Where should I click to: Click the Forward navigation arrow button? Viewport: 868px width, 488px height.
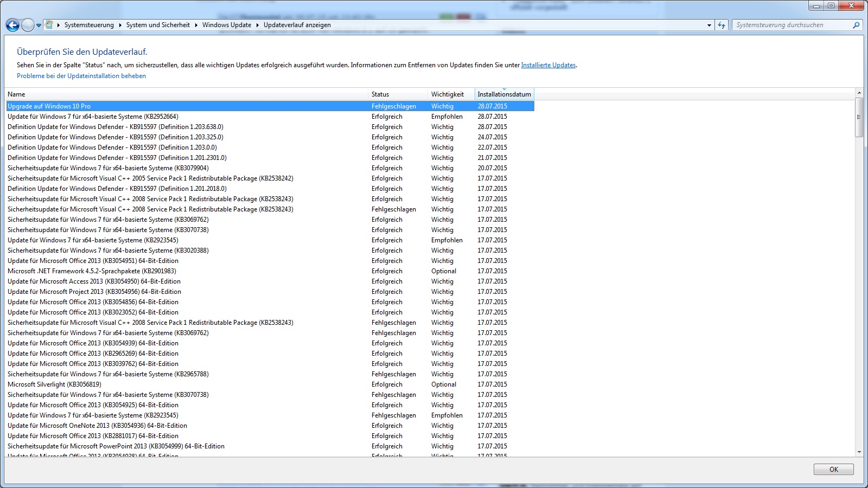27,25
